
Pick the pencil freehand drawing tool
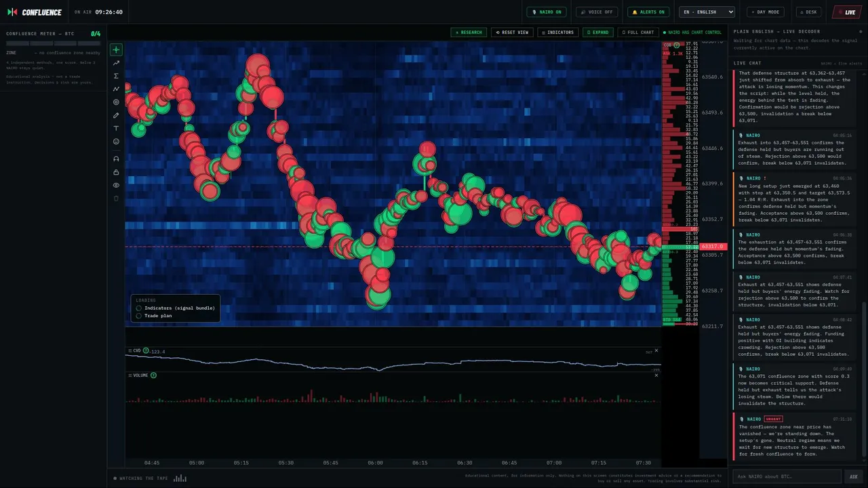tap(116, 115)
